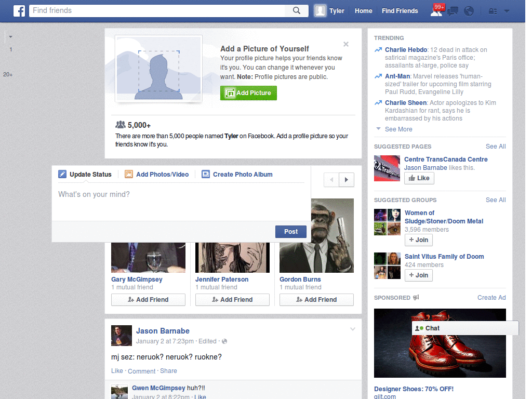
Task: Open Centre TransCanada Centre page link
Action: [446, 159]
